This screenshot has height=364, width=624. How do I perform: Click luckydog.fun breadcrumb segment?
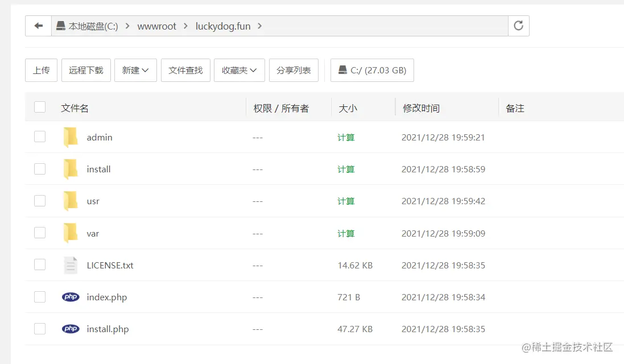pos(223,26)
